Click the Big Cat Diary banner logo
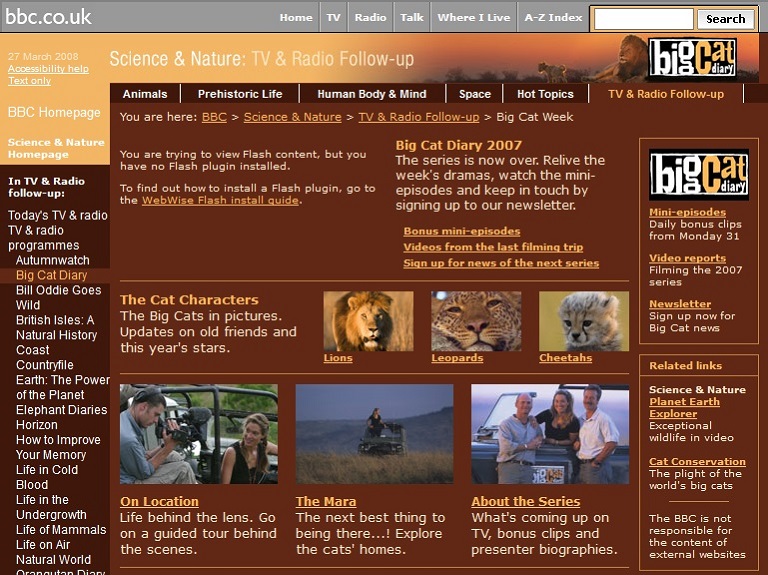 click(x=692, y=58)
